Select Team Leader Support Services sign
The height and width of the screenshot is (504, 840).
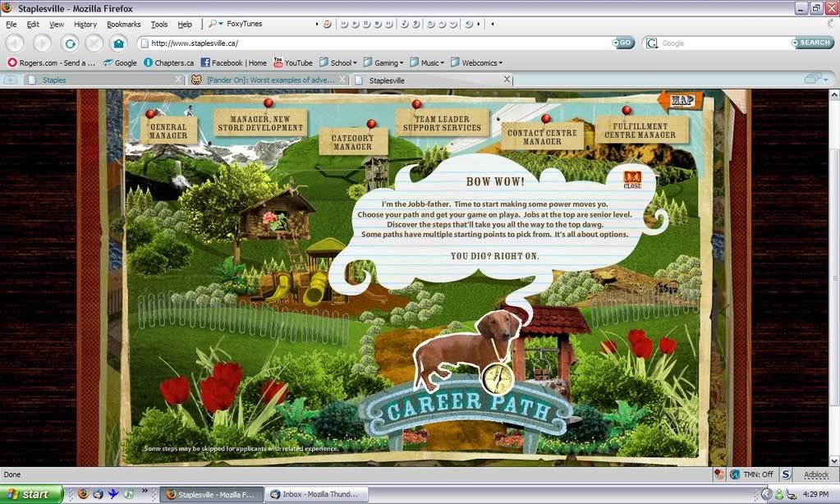(x=442, y=123)
